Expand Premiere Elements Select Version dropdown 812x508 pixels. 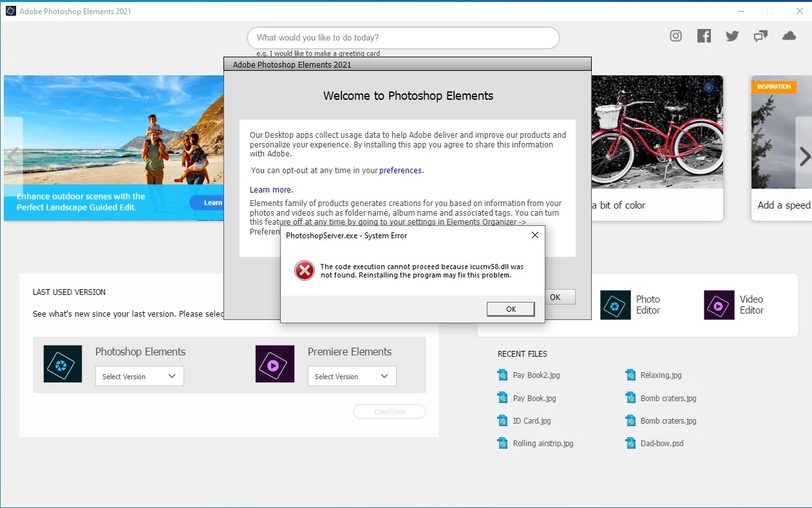tap(352, 376)
